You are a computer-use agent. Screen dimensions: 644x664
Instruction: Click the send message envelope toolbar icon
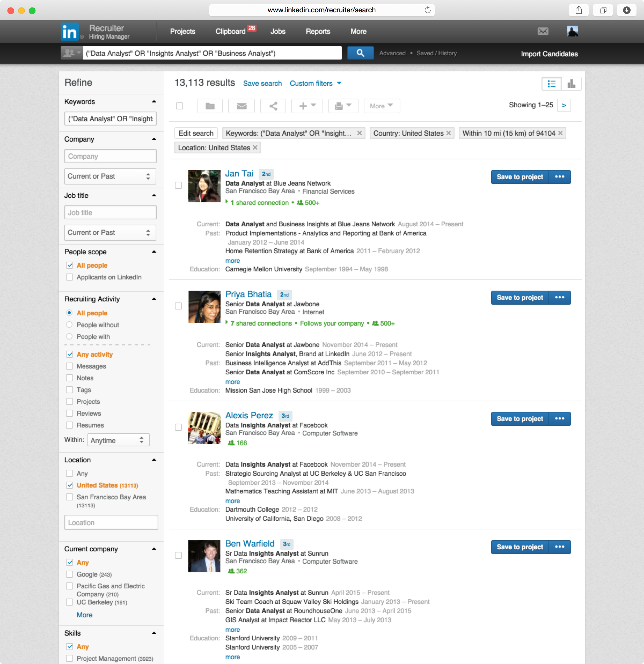coord(241,106)
